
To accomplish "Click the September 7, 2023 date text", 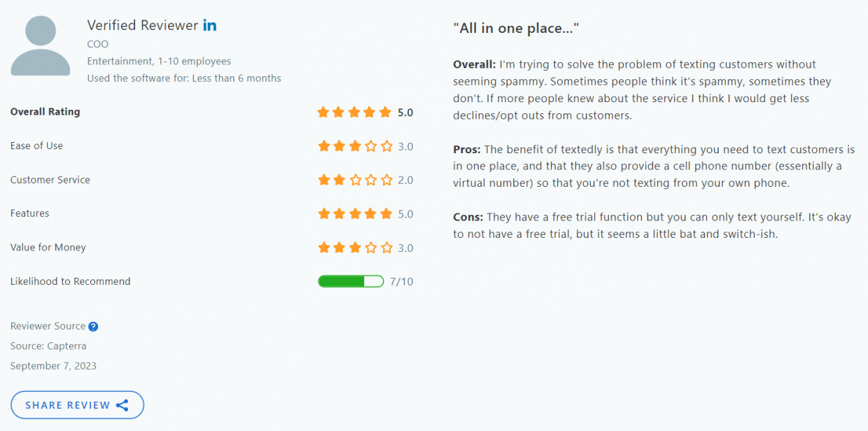I will point(53,365).
